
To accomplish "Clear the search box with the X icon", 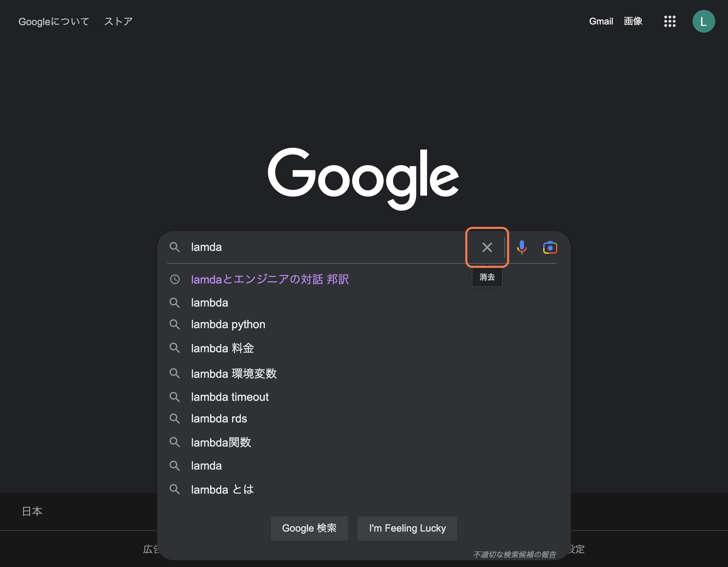I will 487,247.
